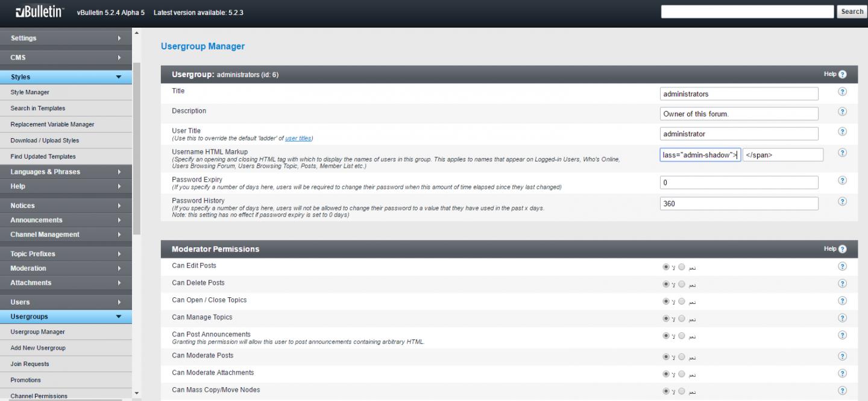Open Usergroup Manager in sidebar
Image resolution: width=868 pixels, height=401 pixels.
pyautogui.click(x=66, y=332)
